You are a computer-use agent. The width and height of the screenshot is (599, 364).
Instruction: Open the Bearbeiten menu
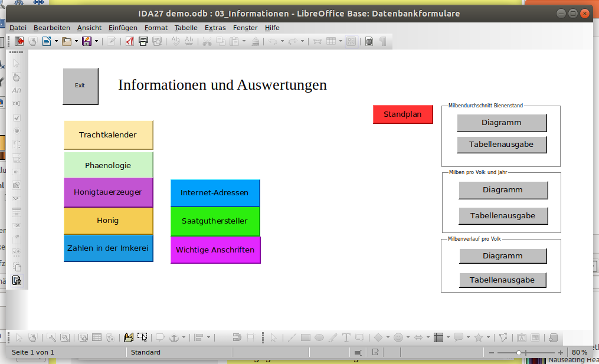[51, 28]
